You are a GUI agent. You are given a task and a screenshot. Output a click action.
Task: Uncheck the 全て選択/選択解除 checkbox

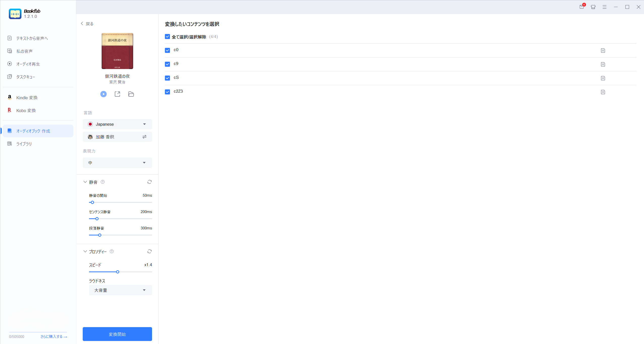(167, 37)
